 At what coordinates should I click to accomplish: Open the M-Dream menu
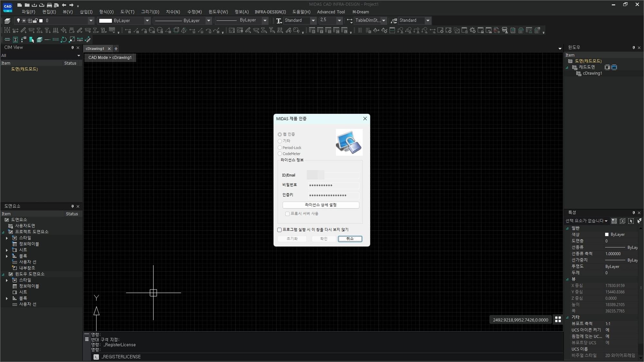(x=361, y=12)
